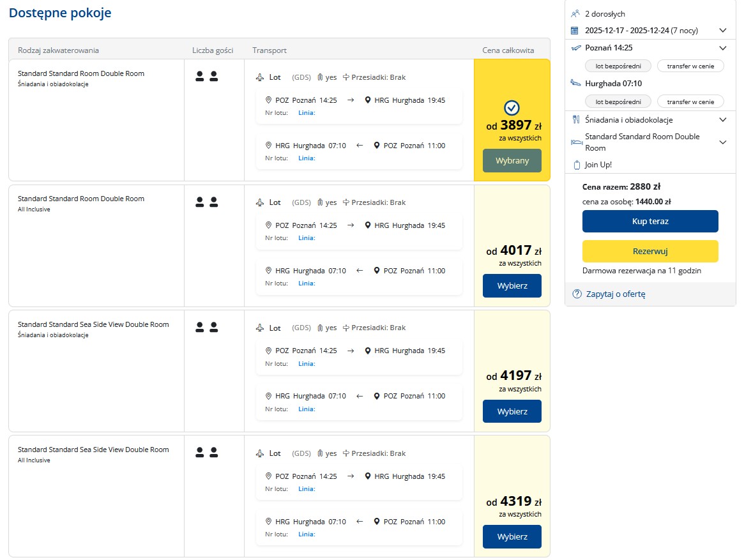Click the calendar icon next to travel dates
Viewport: 744px width, 560px height.
[x=575, y=31]
